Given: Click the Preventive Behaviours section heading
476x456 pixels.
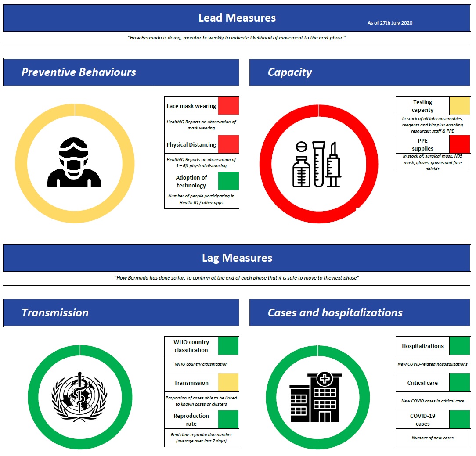Looking at the screenshot, I should [x=79, y=72].
